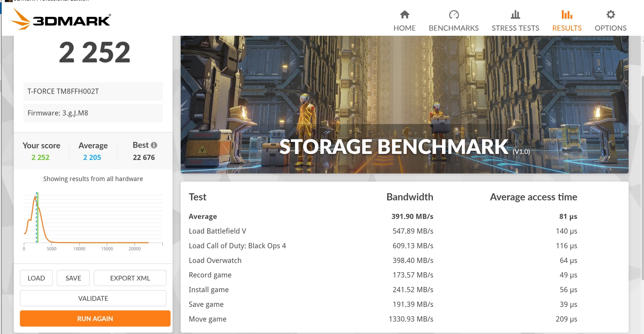Viewport: 644px width, 334px height.
Task: Open the BENCHMARKS tab
Action: tap(454, 28)
